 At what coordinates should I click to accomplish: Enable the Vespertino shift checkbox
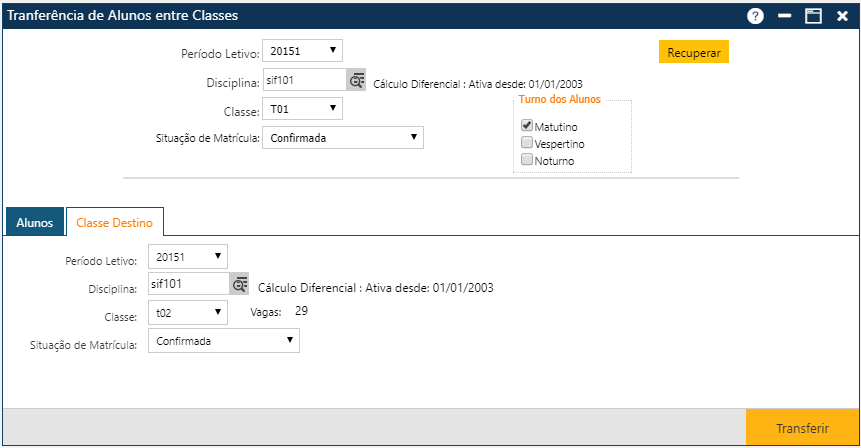tap(527, 143)
